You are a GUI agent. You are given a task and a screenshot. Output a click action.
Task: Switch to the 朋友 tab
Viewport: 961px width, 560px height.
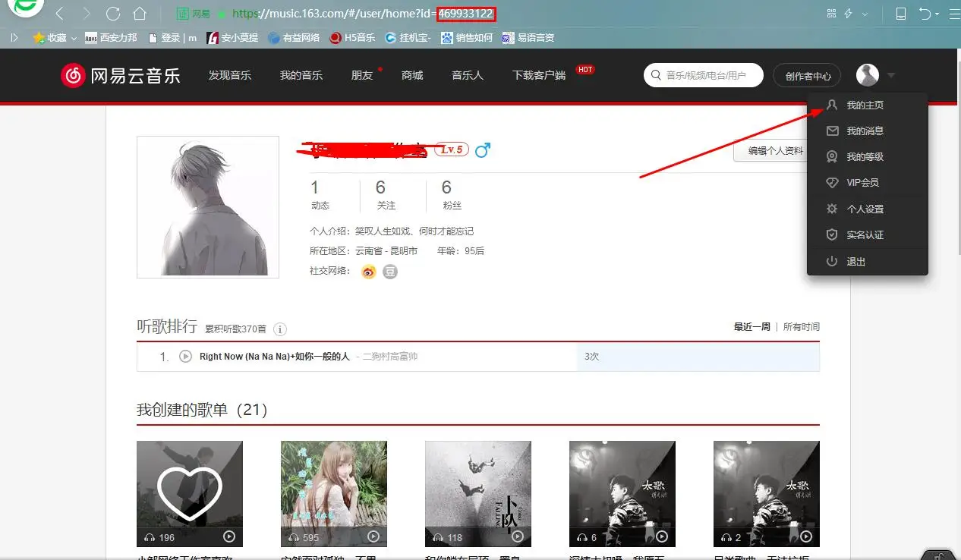[x=362, y=75]
